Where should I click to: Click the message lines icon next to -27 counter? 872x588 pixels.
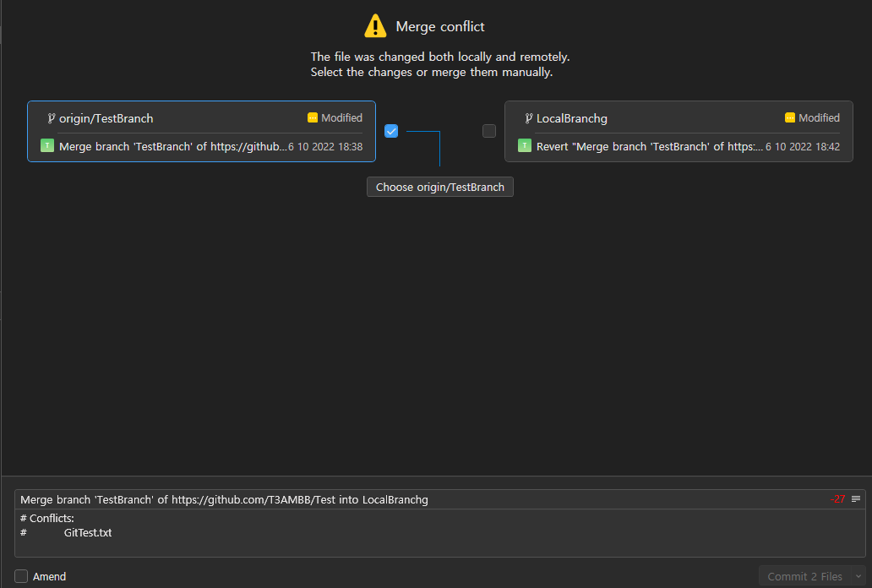(x=855, y=498)
